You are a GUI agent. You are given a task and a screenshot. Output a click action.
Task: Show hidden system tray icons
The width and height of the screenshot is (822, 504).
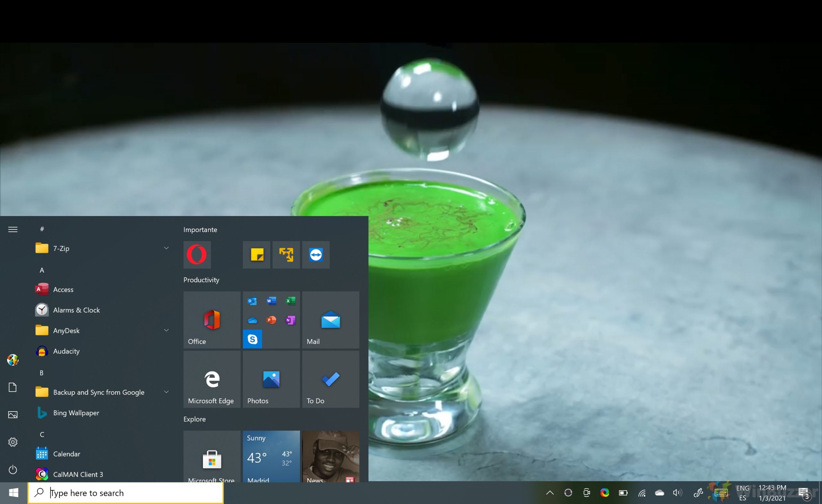[550, 493]
